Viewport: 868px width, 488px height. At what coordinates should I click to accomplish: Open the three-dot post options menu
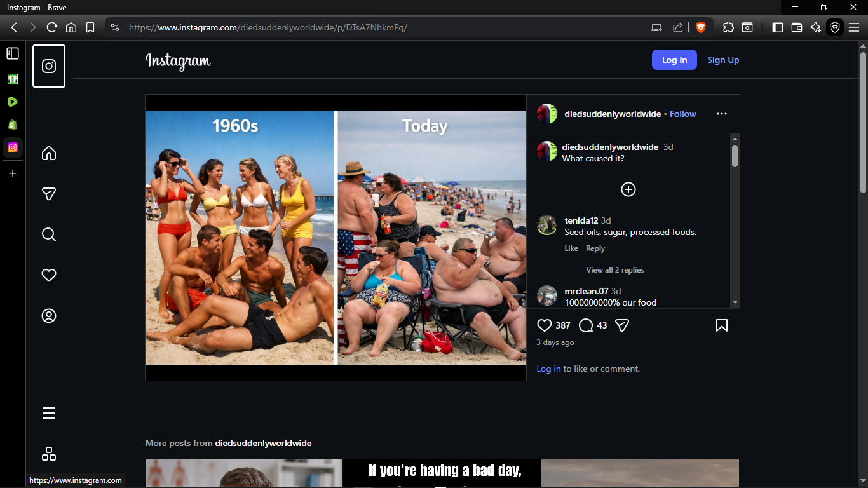click(x=721, y=114)
